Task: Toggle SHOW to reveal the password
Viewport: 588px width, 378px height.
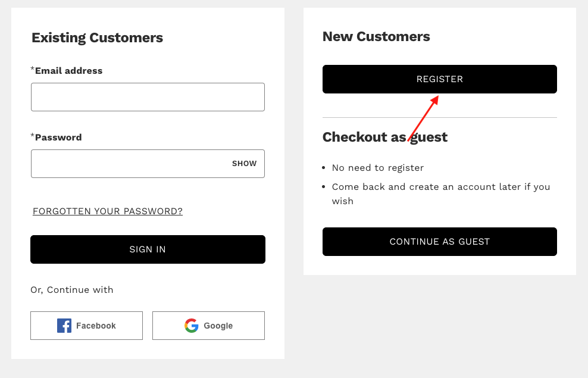Action: click(x=244, y=164)
